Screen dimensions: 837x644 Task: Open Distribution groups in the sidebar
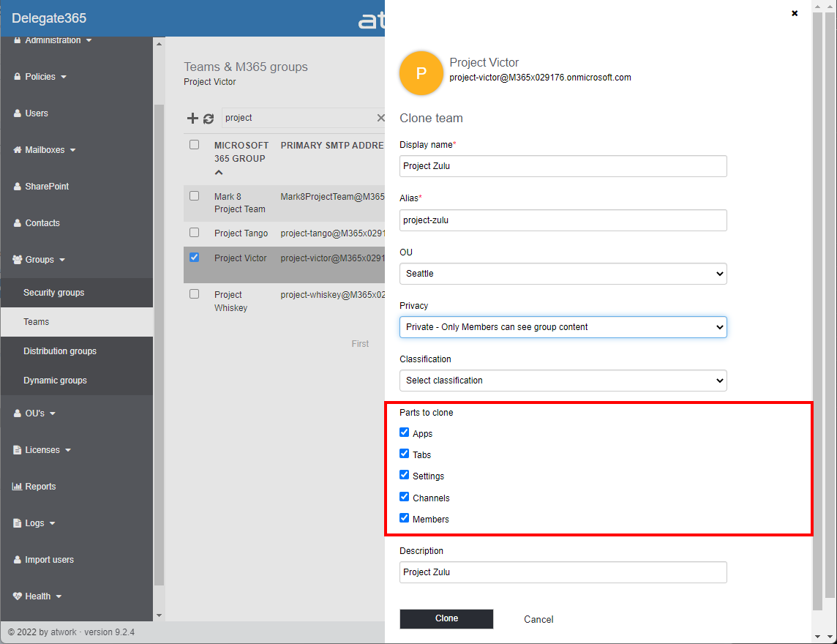coord(60,351)
